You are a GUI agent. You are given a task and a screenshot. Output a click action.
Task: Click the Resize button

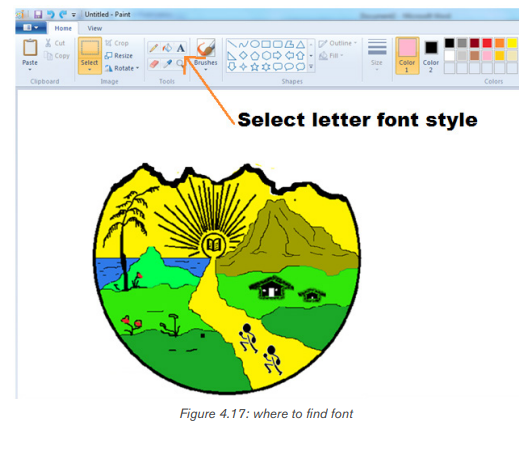point(119,56)
